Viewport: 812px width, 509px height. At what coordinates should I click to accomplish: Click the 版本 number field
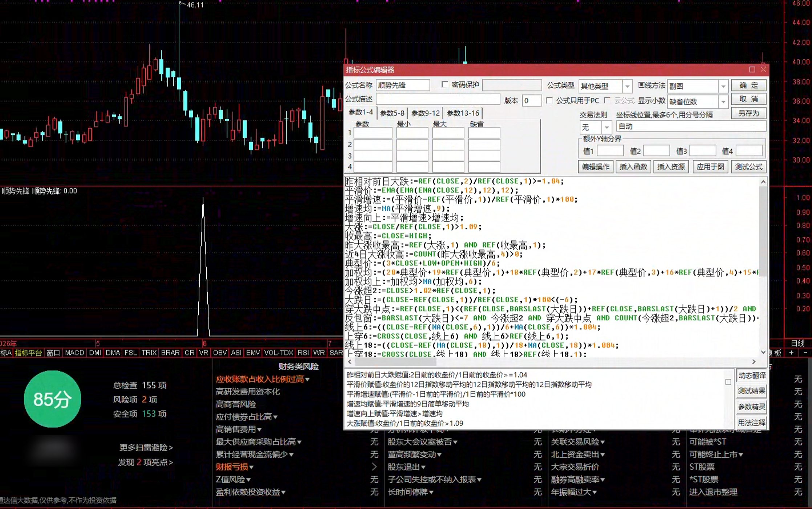coord(532,101)
